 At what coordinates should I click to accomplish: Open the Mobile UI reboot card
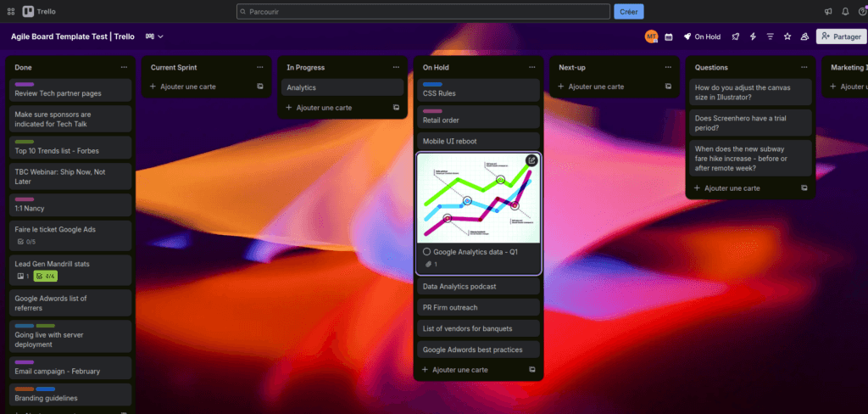pyautogui.click(x=478, y=142)
